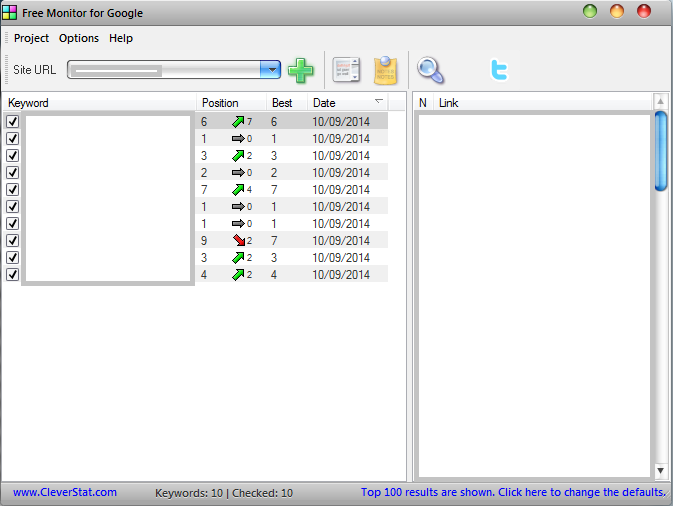Add a new site with the green plus icon
This screenshot has width=673, height=506.
(x=300, y=70)
